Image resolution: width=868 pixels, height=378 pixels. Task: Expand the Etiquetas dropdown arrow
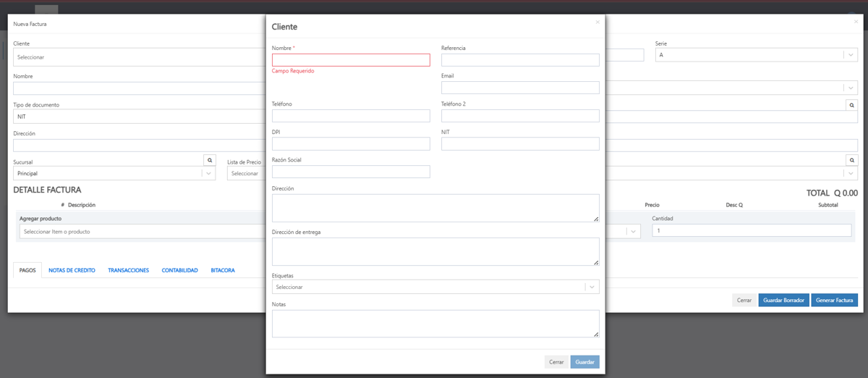[592, 287]
